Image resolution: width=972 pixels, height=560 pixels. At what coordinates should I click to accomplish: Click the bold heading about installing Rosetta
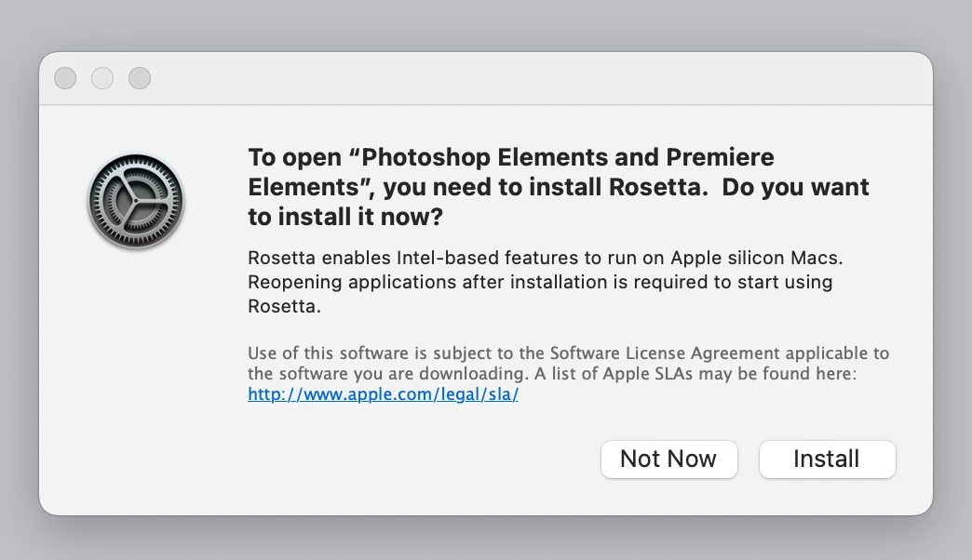[x=558, y=187]
